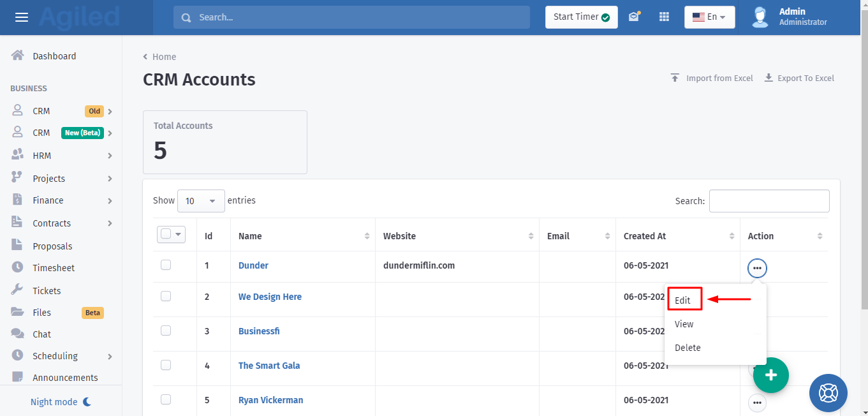Open the entries per page dropdown

pyautogui.click(x=201, y=201)
